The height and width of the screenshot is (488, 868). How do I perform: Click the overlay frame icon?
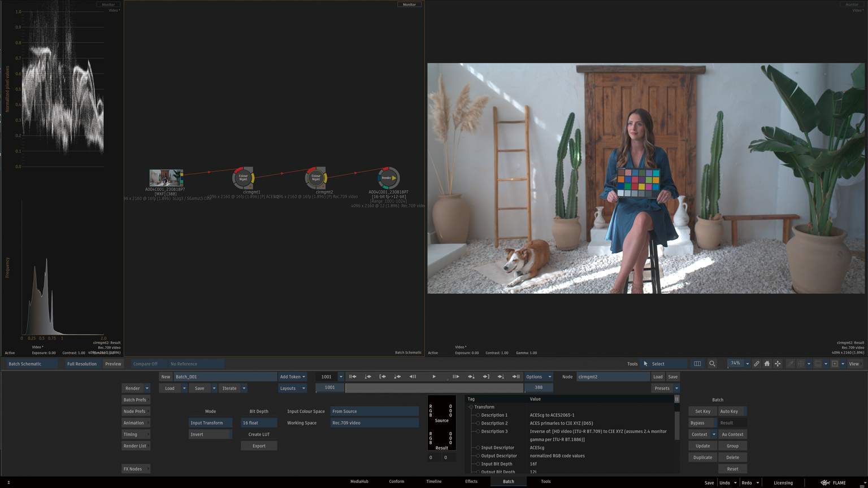[x=818, y=364]
